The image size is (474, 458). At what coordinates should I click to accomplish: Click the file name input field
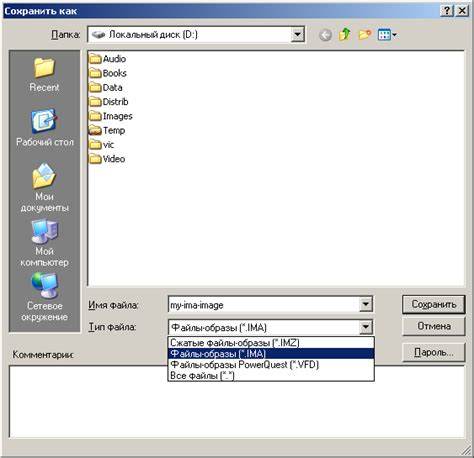264,304
